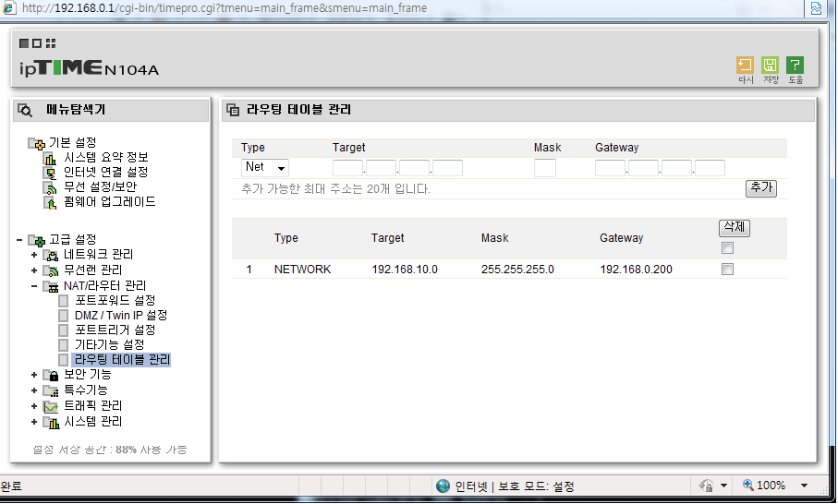Click the Mask input field

point(544,168)
